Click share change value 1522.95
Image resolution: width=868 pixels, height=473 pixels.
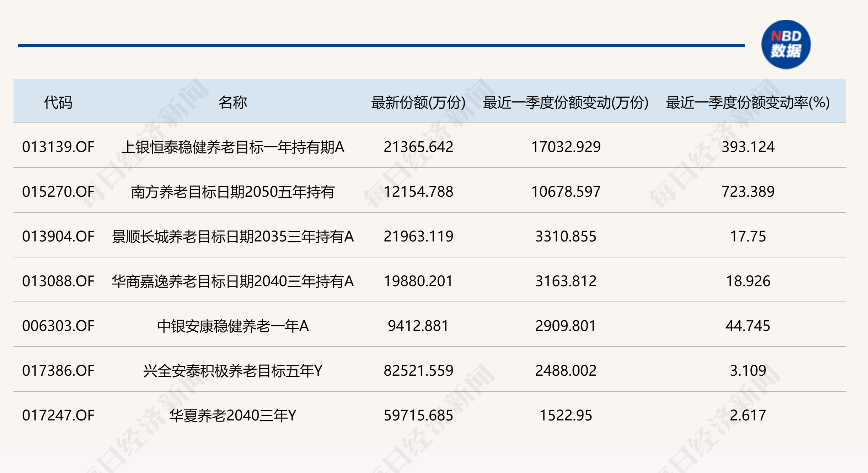[566, 415]
